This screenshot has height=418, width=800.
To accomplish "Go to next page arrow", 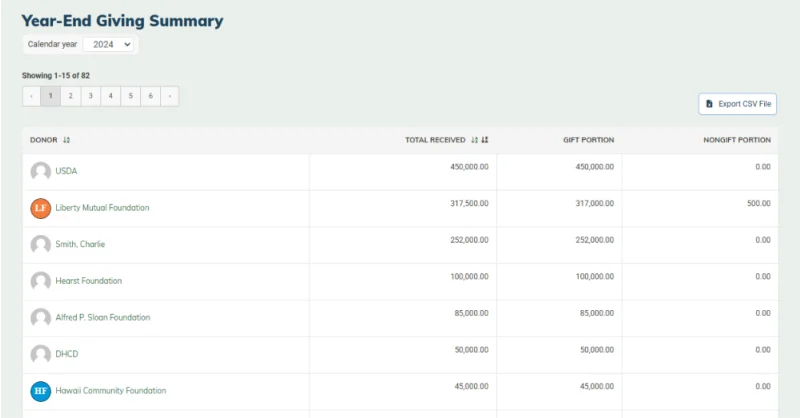I will click(170, 96).
